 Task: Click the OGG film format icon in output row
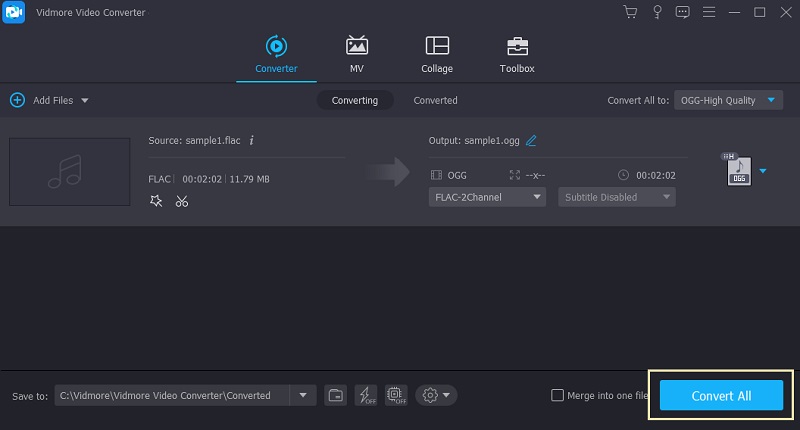(x=436, y=175)
